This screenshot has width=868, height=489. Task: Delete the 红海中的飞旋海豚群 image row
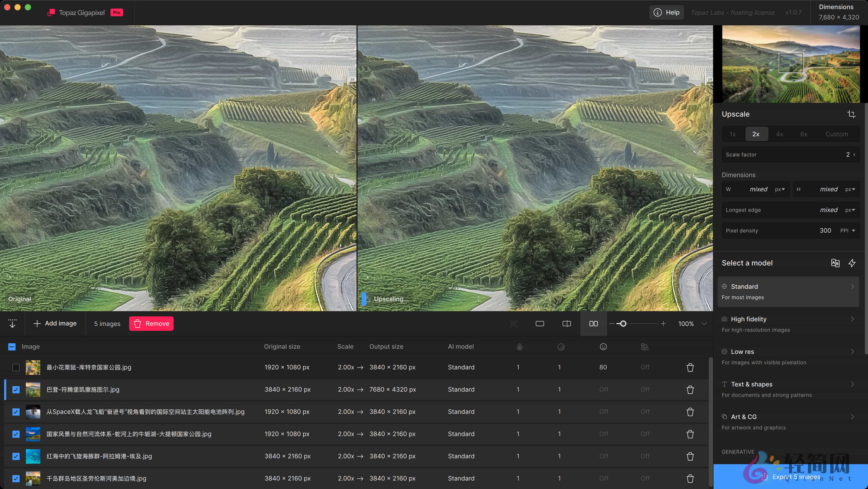(x=690, y=456)
